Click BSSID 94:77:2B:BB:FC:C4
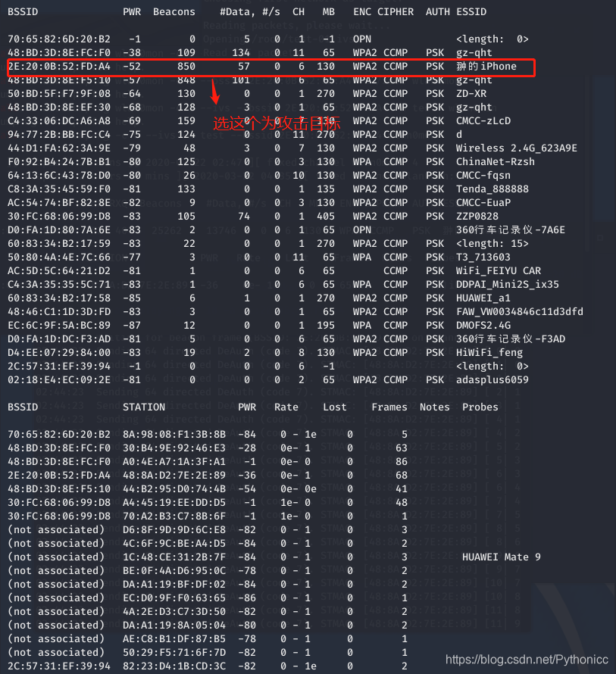The height and width of the screenshot is (674, 616). click(x=59, y=135)
